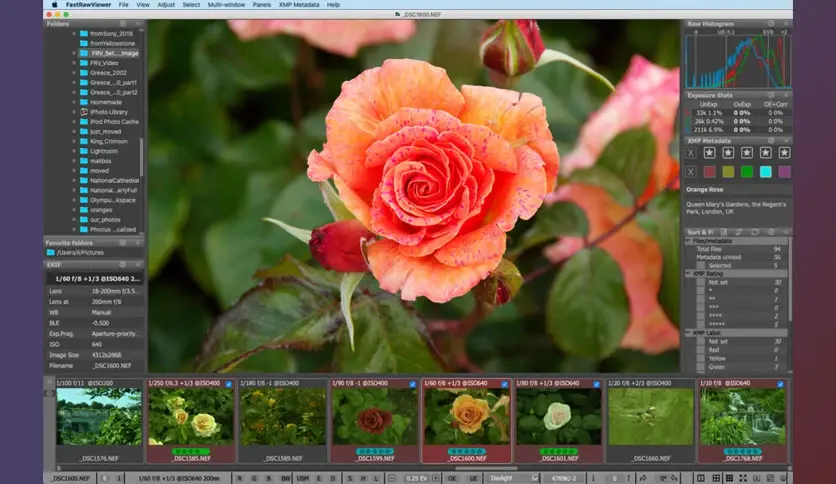836x484 pixels.
Task: Toggle BW black-and-white view button
Action: coord(286,478)
